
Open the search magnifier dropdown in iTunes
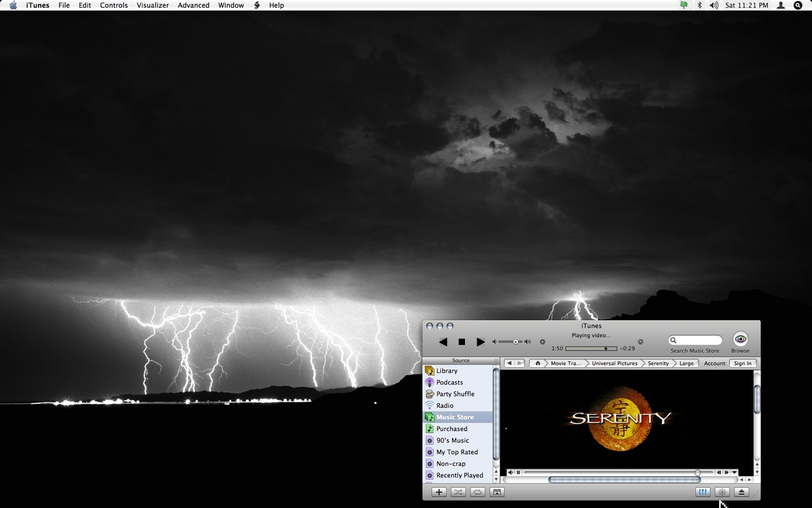[673, 340]
